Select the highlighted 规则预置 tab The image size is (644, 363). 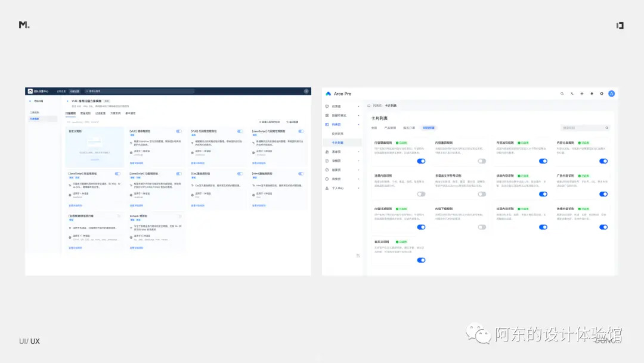pos(429,128)
